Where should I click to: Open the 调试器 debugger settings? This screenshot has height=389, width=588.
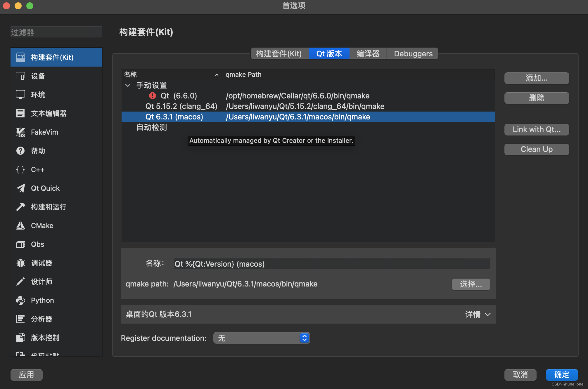click(x=41, y=263)
